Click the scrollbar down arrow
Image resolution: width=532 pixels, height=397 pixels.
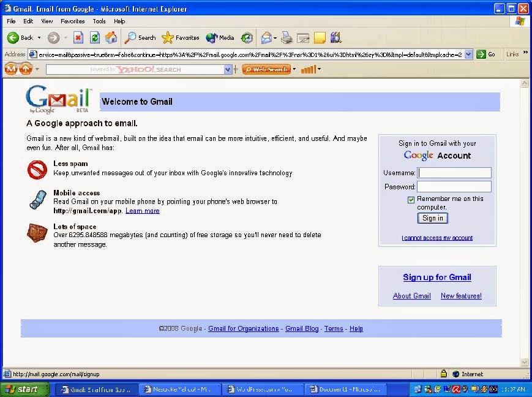click(x=525, y=362)
